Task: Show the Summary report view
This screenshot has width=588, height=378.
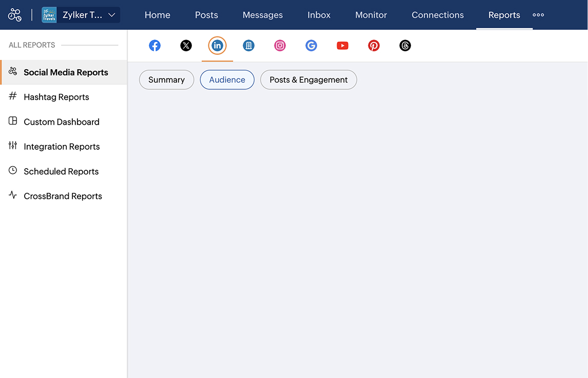Action: click(x=167, y=80)
